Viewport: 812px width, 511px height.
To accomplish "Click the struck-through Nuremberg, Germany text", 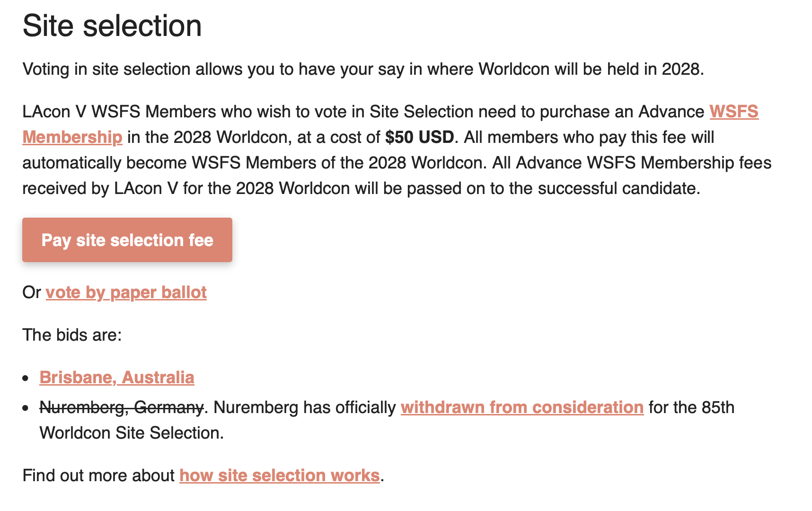I will [122, 407].
